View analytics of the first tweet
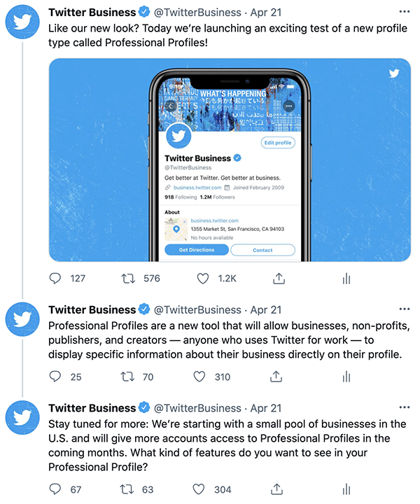This screenshot has height=504, width=420. click(x=346, y=278)
